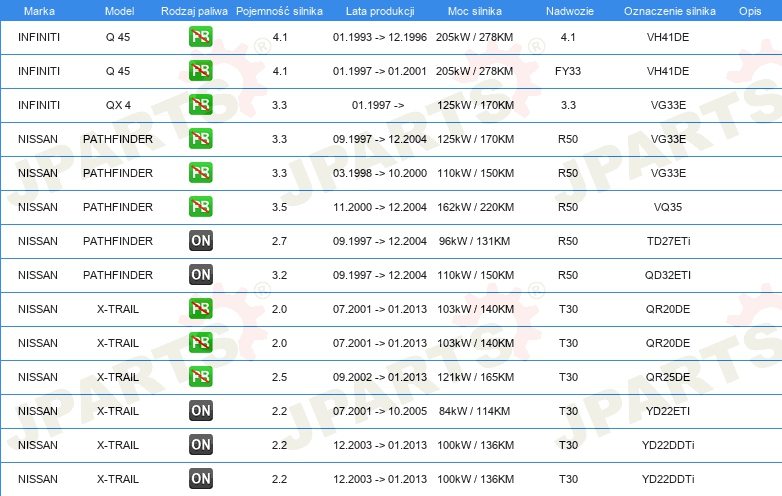
Task: Click the Model column header
Action: click(x=119, y=11)
